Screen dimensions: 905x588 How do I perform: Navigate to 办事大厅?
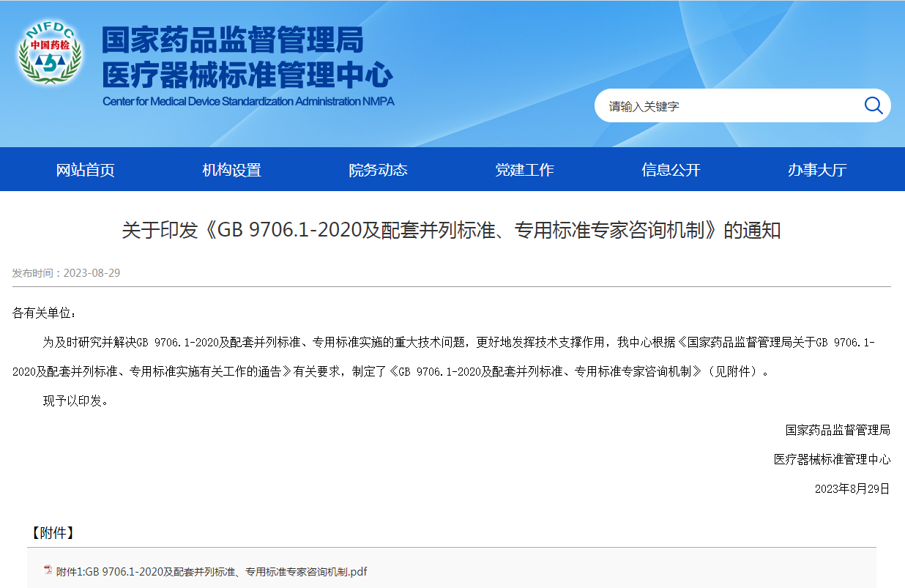817,170
